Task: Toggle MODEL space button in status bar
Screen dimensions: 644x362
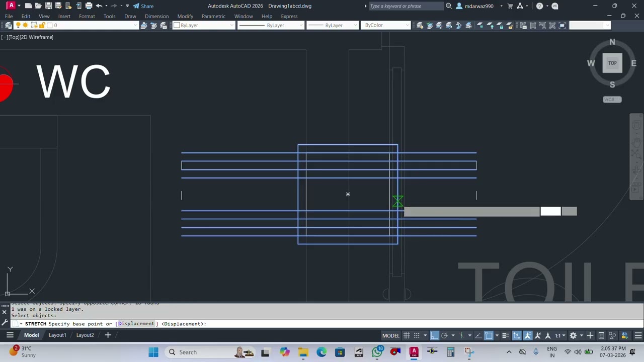Action: click(391, 335)
